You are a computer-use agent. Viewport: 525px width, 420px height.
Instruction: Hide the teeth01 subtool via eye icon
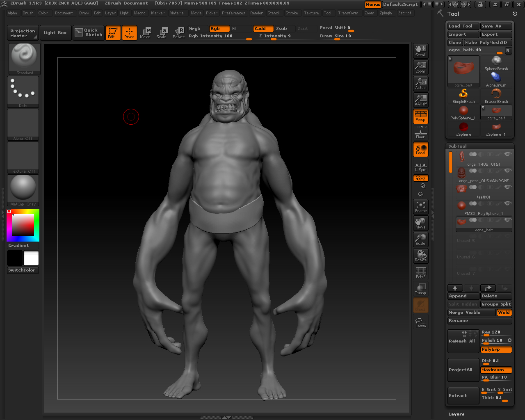click(507, 187)
